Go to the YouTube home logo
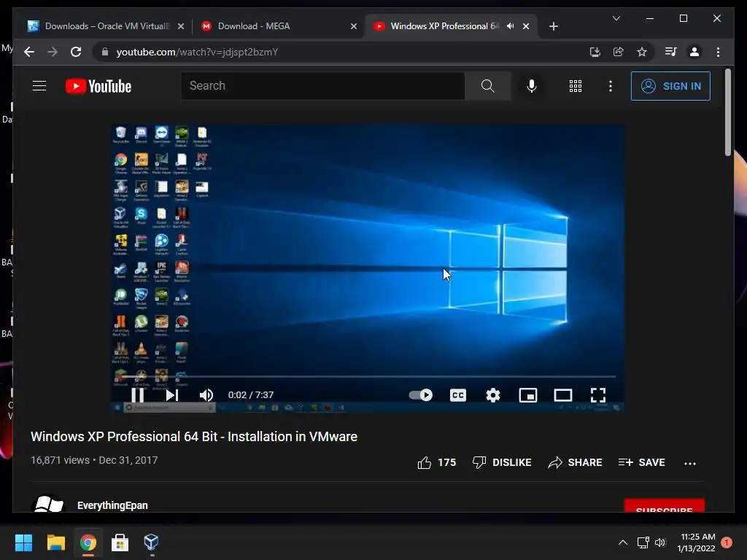Screen dimensions: 747x560 tap(98, 86)
